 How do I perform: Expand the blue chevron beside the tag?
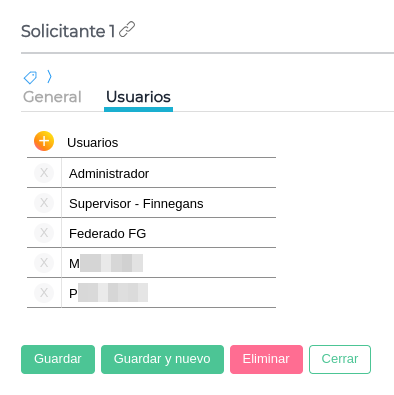coord(49,77)
